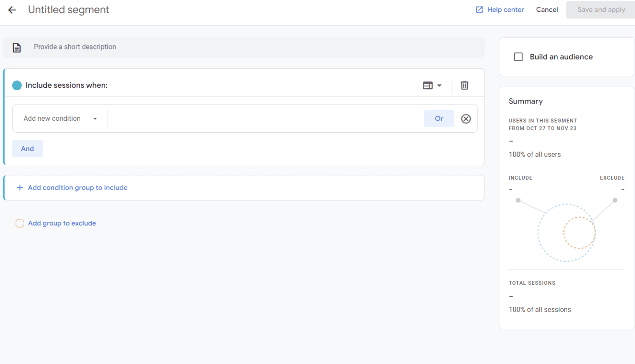Image resolution: width=635 pixels, height=364 pixels.
Task: Delete the include group with the trash icon
Action: 464,85
